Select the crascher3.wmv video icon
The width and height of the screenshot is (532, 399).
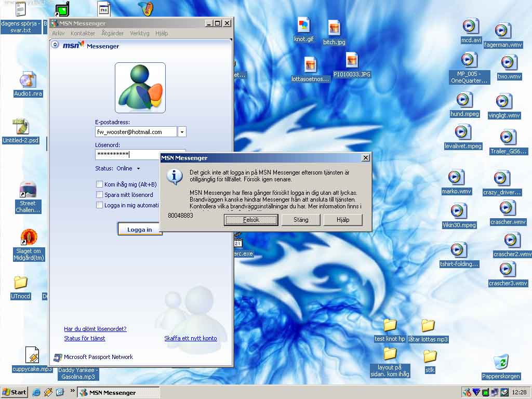point(508,270)
